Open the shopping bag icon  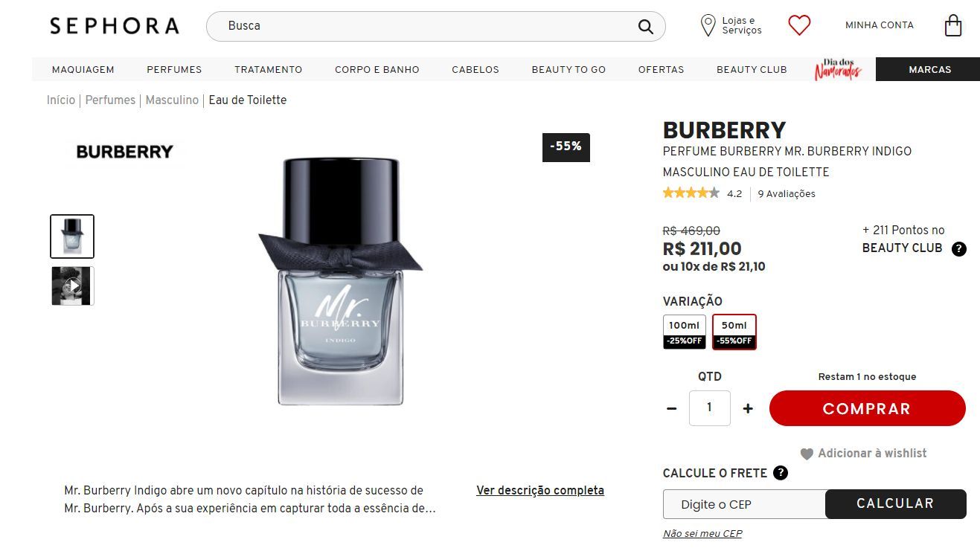click(952, 26)
